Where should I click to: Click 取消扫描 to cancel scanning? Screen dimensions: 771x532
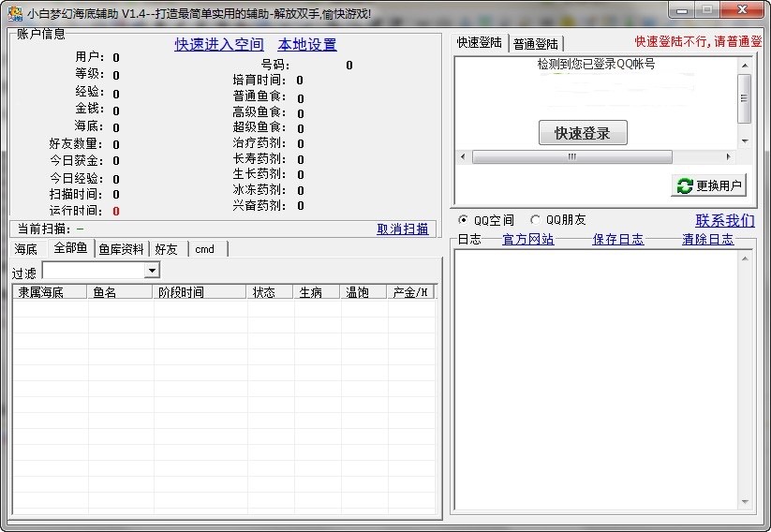pos(403,229)
